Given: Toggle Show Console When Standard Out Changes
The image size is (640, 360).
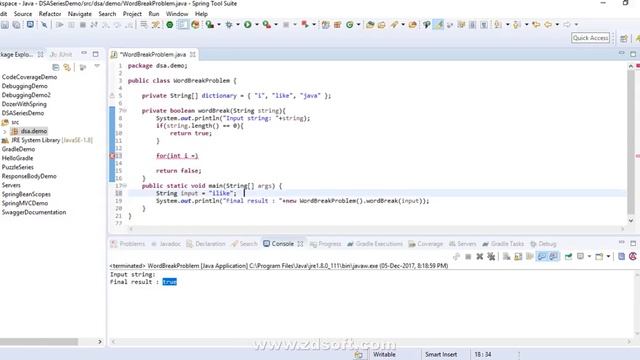Looking at the screenshot, I should coord(542,256).
